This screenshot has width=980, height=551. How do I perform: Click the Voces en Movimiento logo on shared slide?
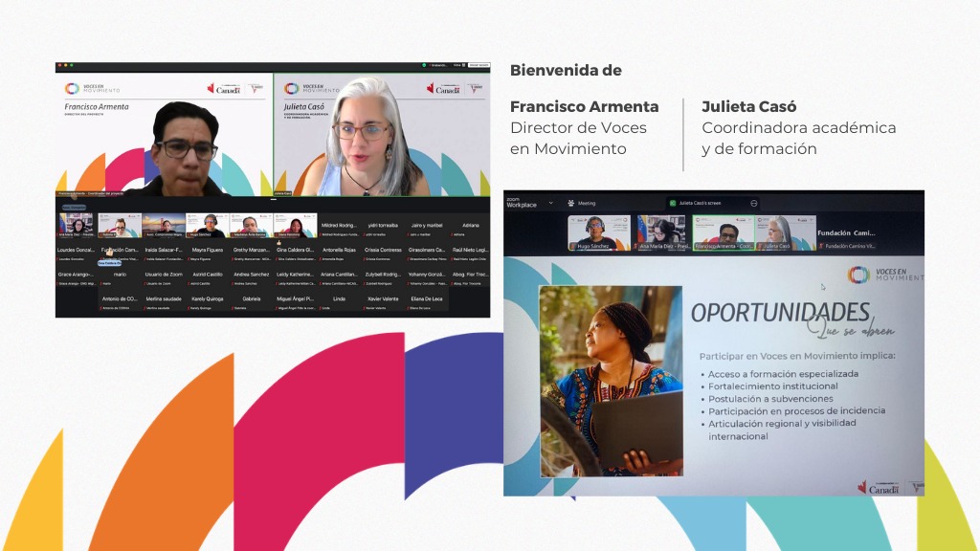pos(885,275)
